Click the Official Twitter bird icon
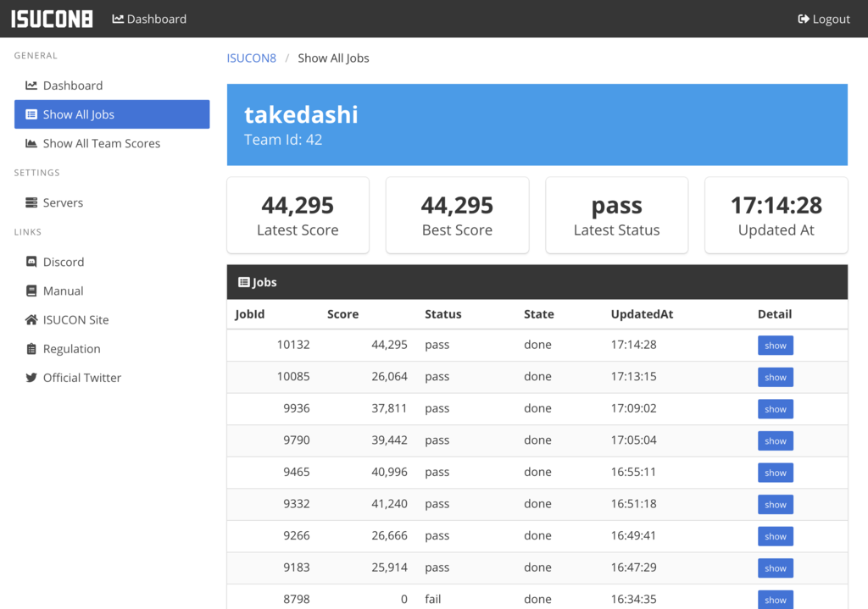868x609 pixels. [31, 378]
